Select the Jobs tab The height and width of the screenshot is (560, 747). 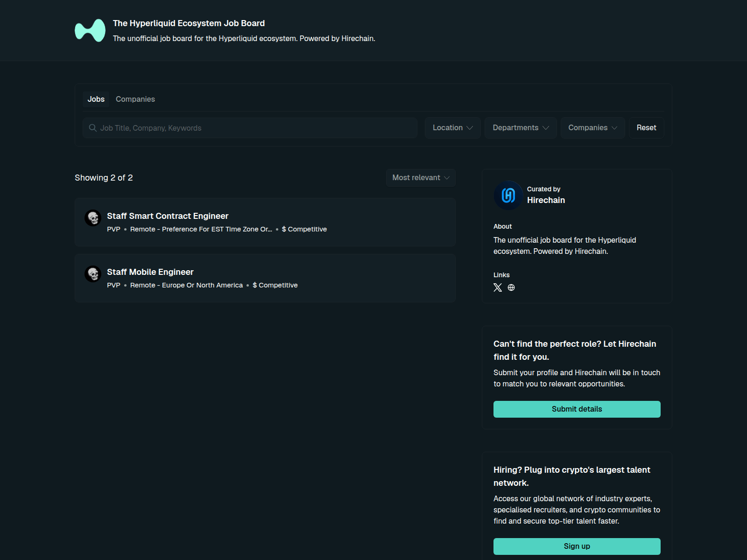(96, 99)
